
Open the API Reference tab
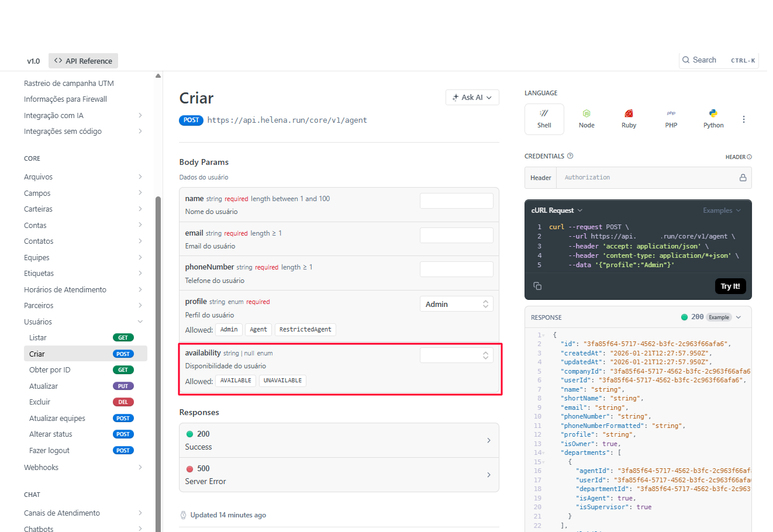[83, 61]
